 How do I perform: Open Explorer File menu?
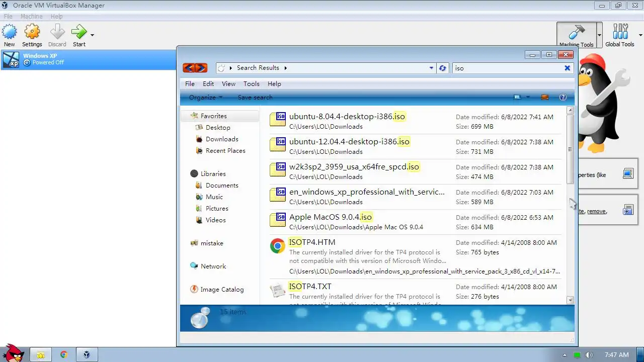point(190,84)
